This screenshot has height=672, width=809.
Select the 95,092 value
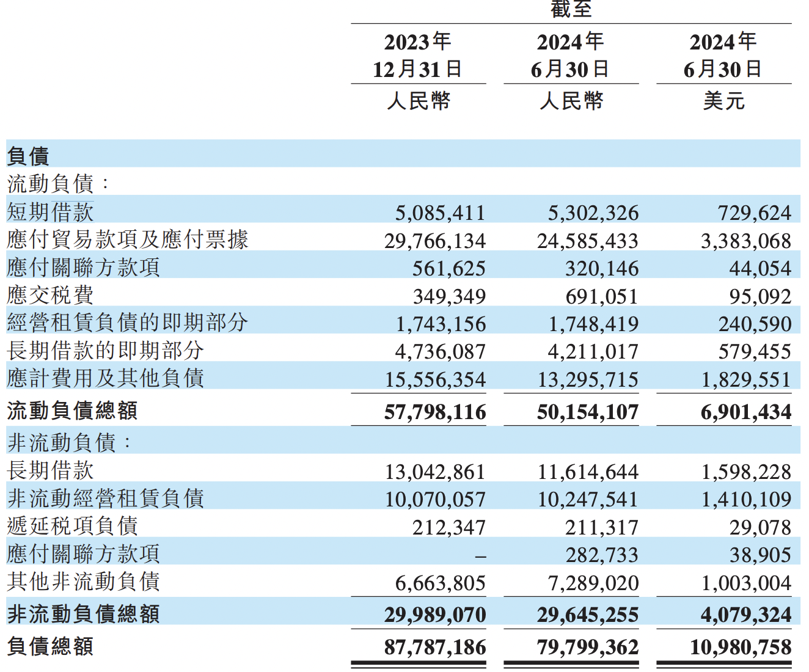pos(760,297)
